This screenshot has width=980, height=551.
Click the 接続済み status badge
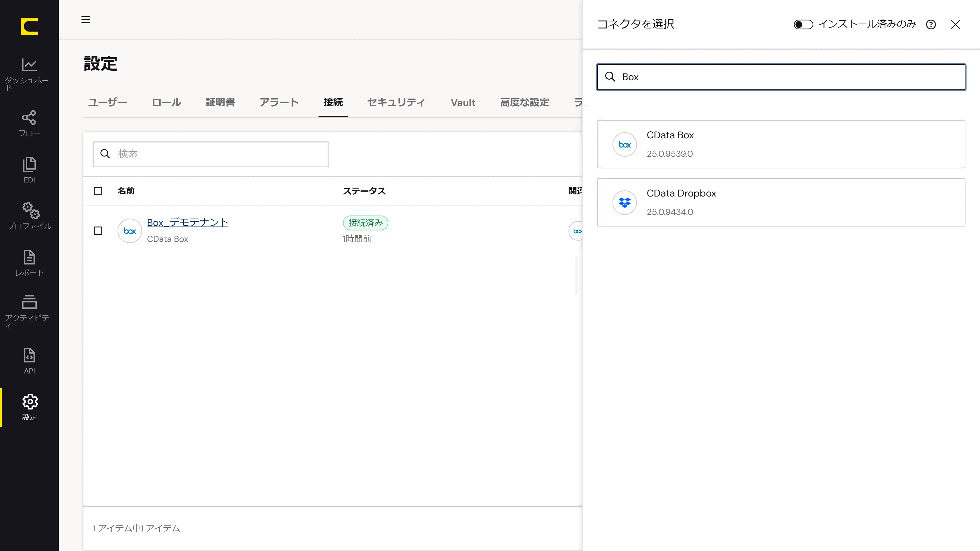(365, 223)
